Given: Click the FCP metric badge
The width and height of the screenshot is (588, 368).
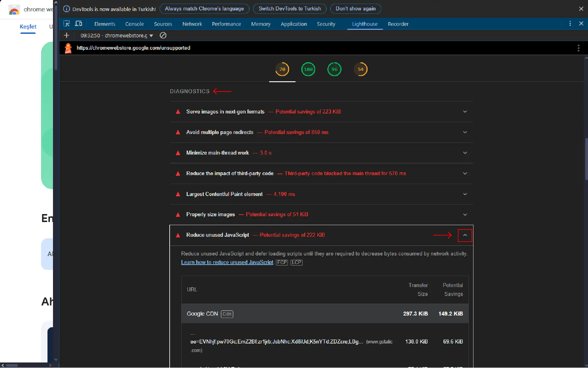Looking at the screenshot, I should click(x=282, y=263).
